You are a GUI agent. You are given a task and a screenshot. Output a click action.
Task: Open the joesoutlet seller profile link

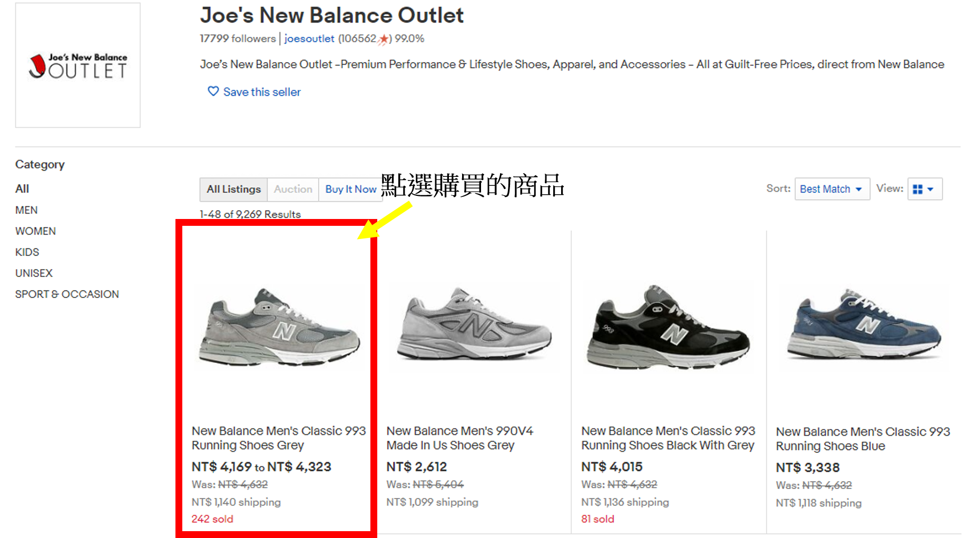point(309,38)
